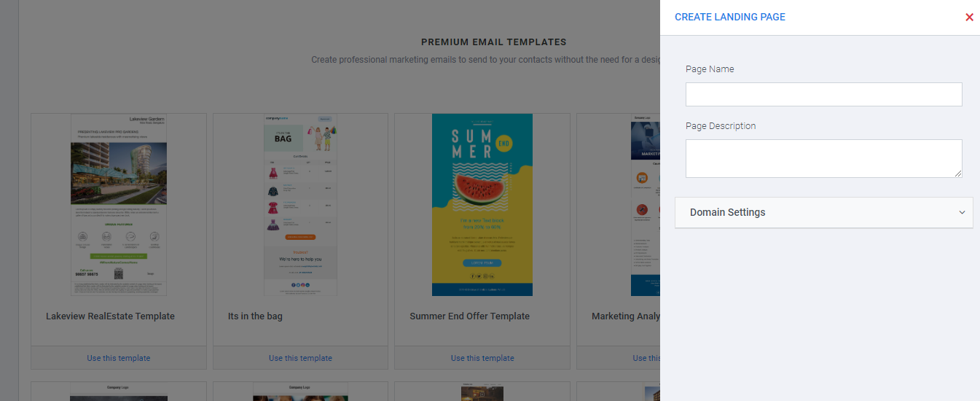The height and width of the screenshot is (401, 980).
Task: Select the Its in the bag thumbnail
Action: tap(300, 205)
